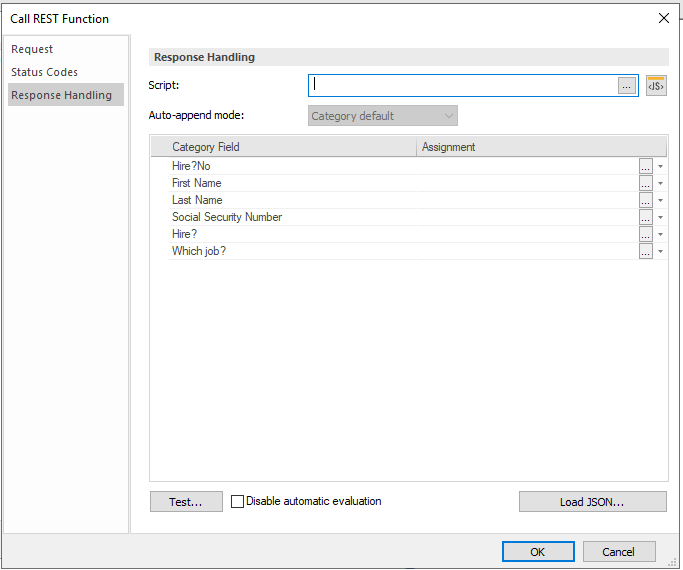Expand dropdown arrow for Hire? row
Image resolution: width=683 pixels, height=570 pixels.
[660, 234]
